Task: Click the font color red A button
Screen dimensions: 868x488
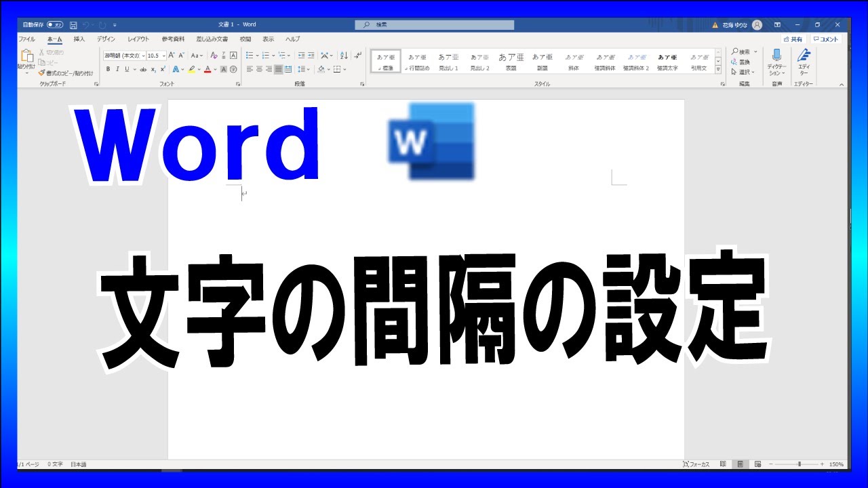Action: click(x=208, y=69)
